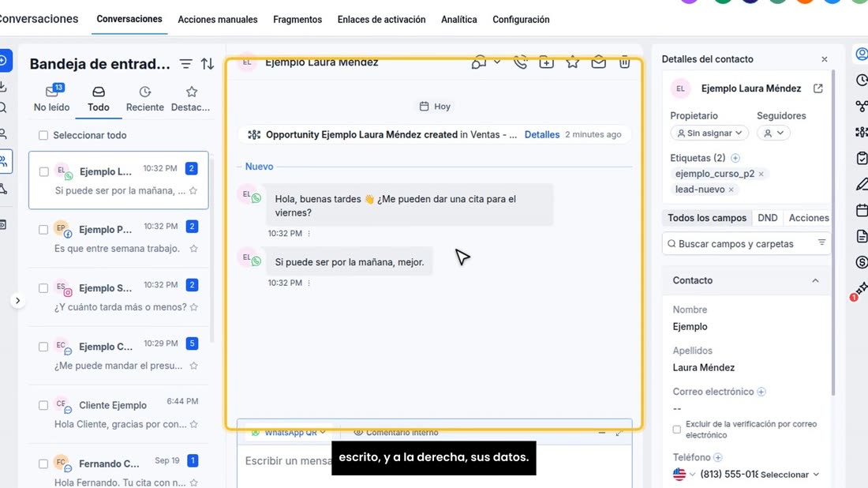Go to the Configuración tab
This screenshot has height=488, width=868.
(x=521, y=20)
